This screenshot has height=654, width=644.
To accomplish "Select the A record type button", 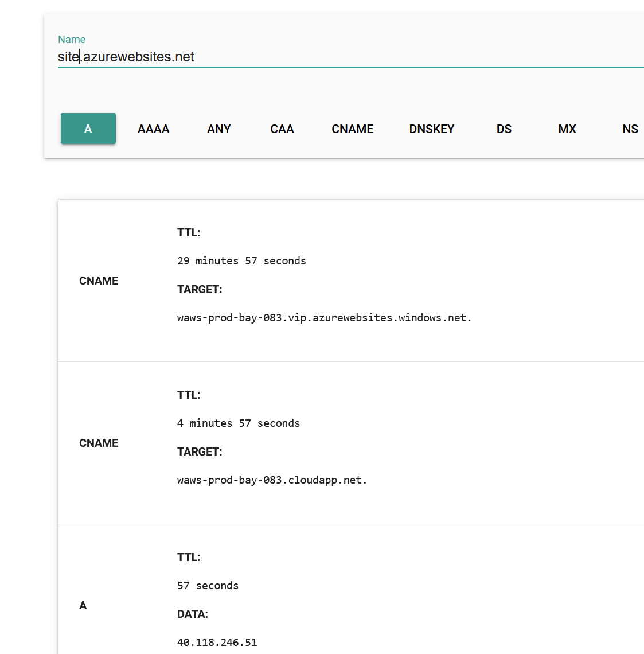I will click(x=88, y=129).
